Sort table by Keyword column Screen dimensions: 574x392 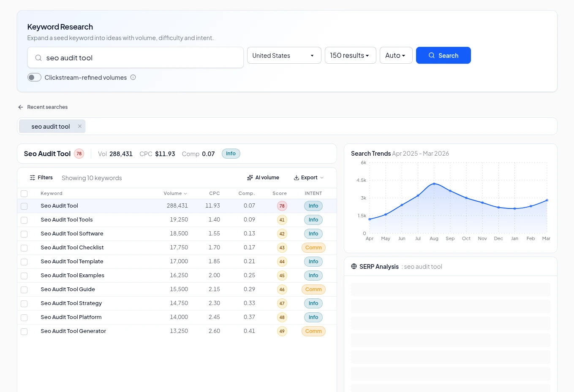click(52, 193)
